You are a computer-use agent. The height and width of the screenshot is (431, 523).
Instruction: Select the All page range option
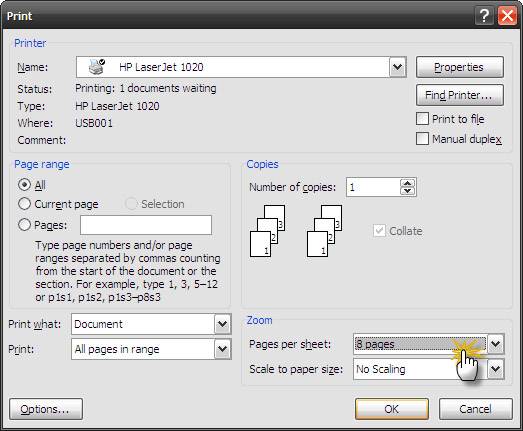[24, 184]
